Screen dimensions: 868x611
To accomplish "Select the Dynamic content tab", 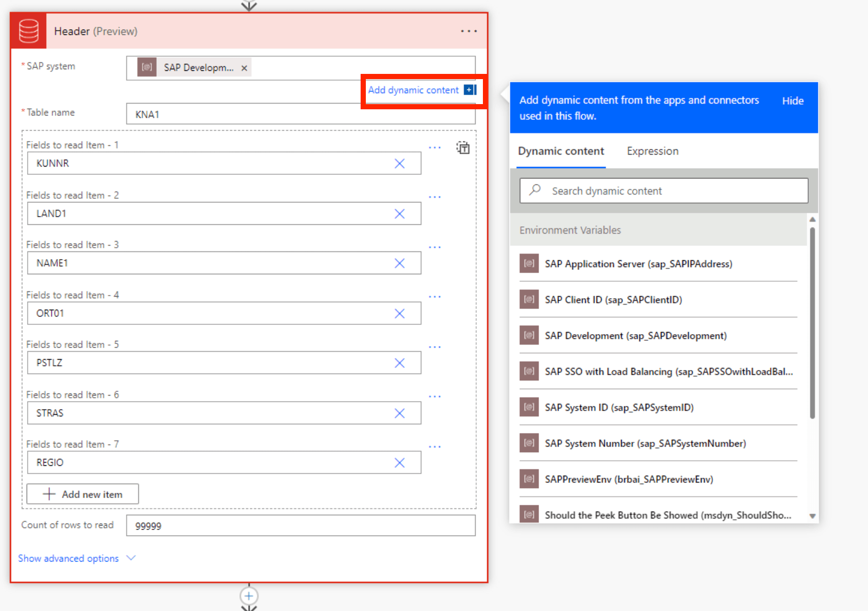I will tap(560, 151).
